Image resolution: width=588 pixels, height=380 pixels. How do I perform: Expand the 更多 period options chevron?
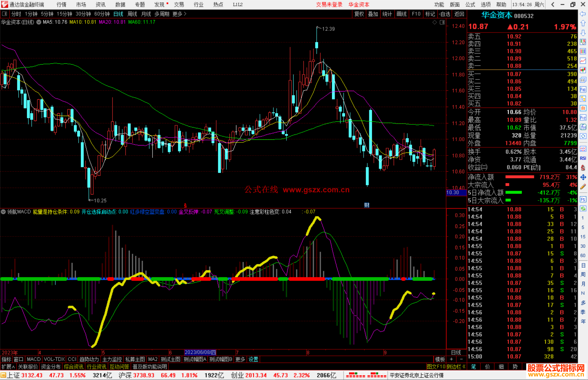click(185, 14)
